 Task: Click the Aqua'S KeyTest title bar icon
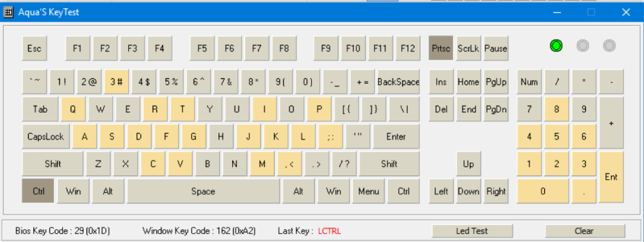coord(8,13)
